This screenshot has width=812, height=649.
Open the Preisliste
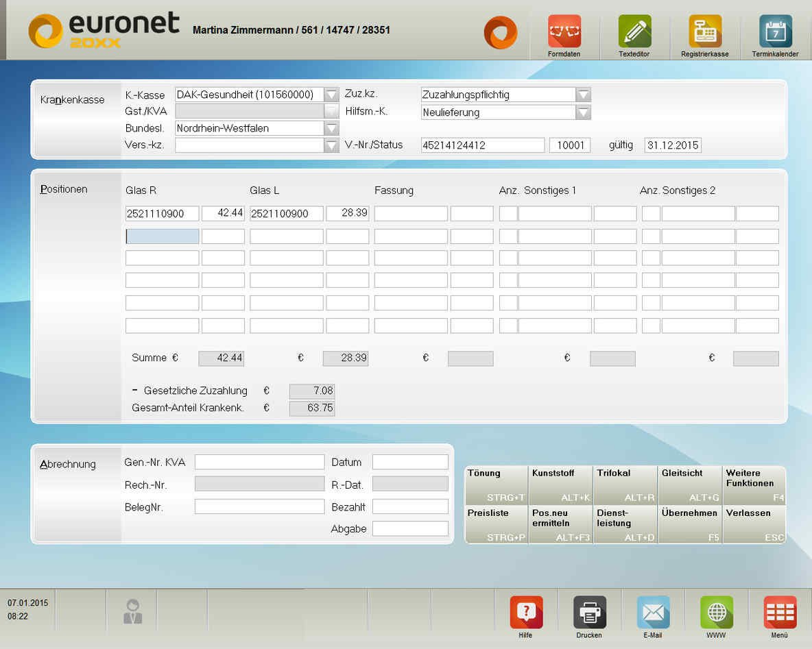pyautogui.click(x=496, y=525)
